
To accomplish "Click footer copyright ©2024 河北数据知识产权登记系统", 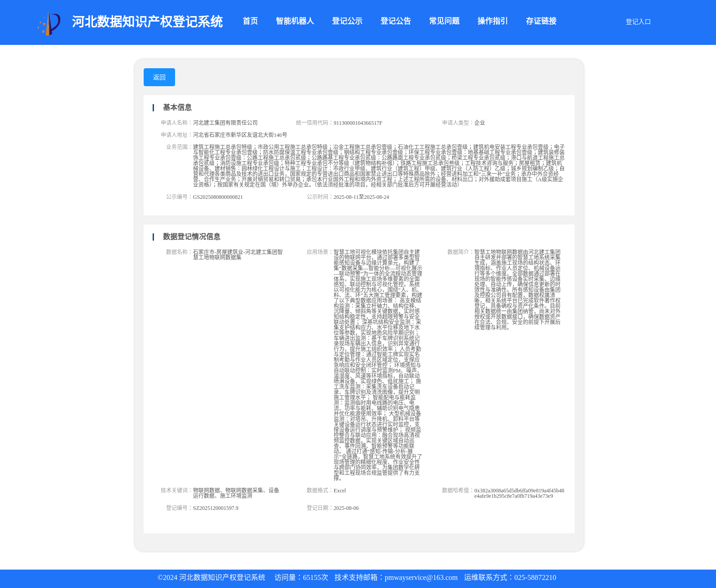I will pyautogui.click(x=211, y=578).
